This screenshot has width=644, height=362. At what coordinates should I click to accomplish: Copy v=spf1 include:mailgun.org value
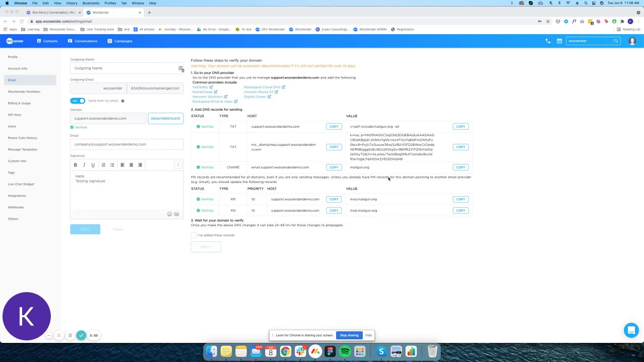pyautogui.click(x=461, y=127)
